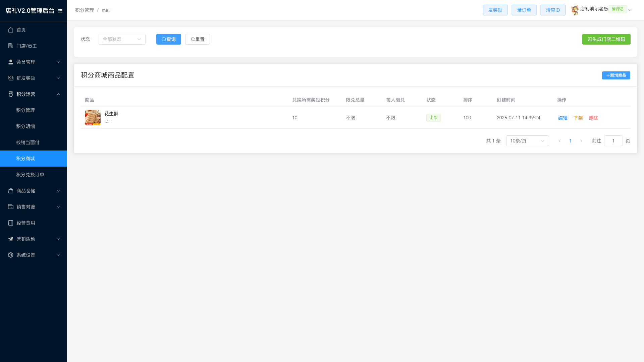Open the 10条/页 page size dropdown

point(528,141)
